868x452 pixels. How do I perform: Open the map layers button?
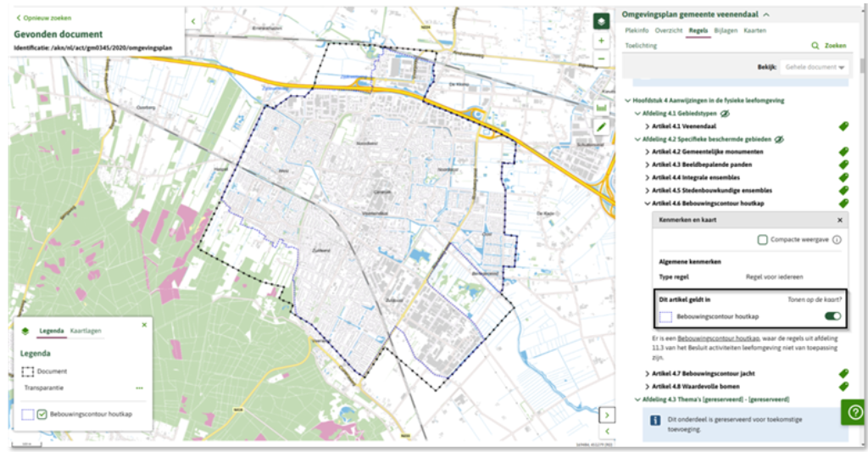pos(601,21)
